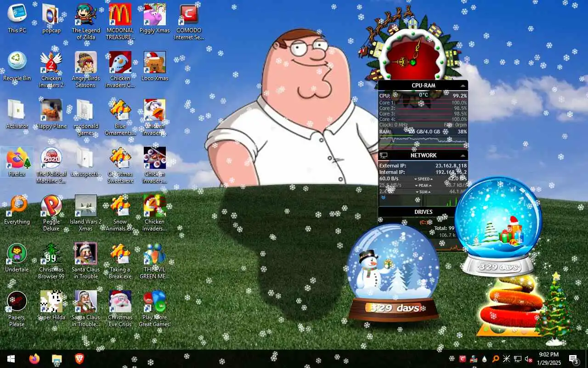Click the water drop tray icon
This screenshot has width=588, height=368.
point(485,359)
